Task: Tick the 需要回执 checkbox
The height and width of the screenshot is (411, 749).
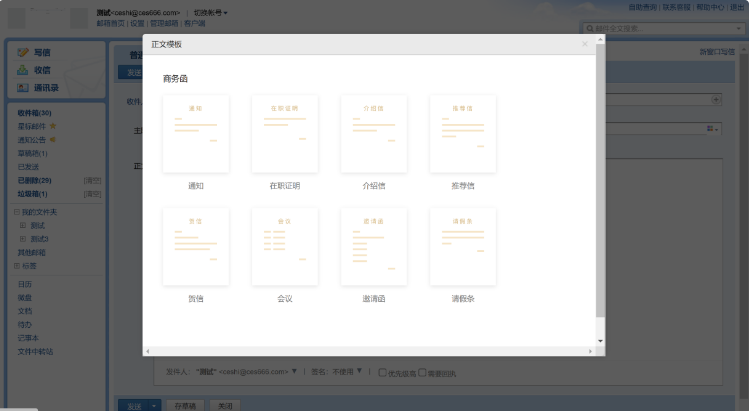Action: [423, 373]
